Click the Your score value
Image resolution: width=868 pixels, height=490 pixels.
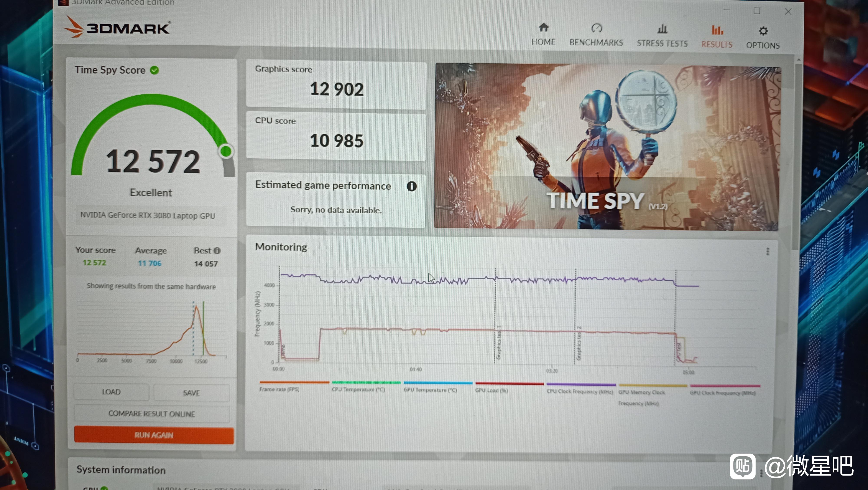[94, 262]
